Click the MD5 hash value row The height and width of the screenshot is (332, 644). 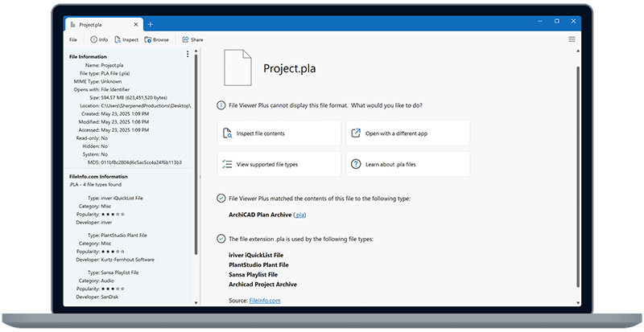tap(134, 162)
